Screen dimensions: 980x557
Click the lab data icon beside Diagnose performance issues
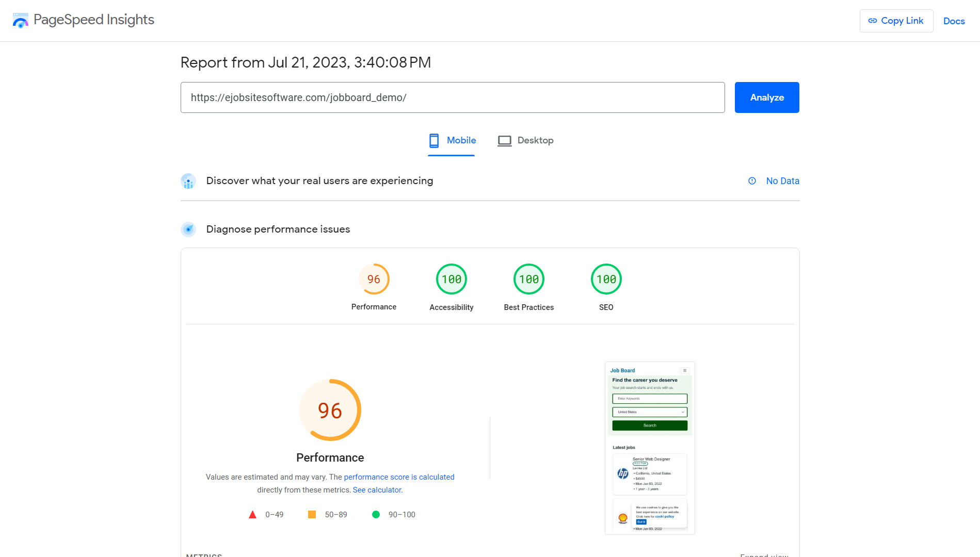(x=188, y=230)
